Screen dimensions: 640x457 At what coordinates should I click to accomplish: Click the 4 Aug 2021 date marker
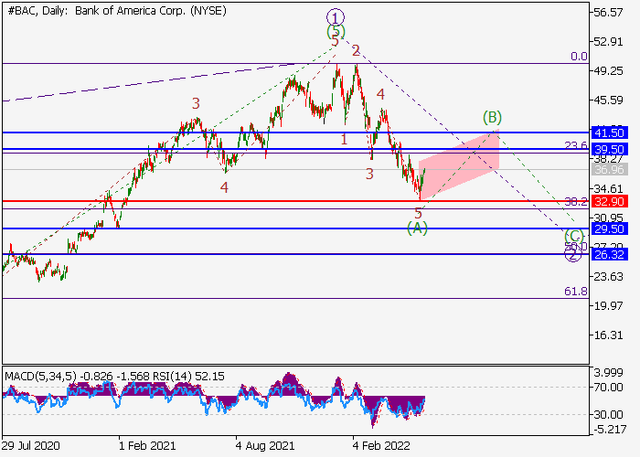[x=265, y=446]
